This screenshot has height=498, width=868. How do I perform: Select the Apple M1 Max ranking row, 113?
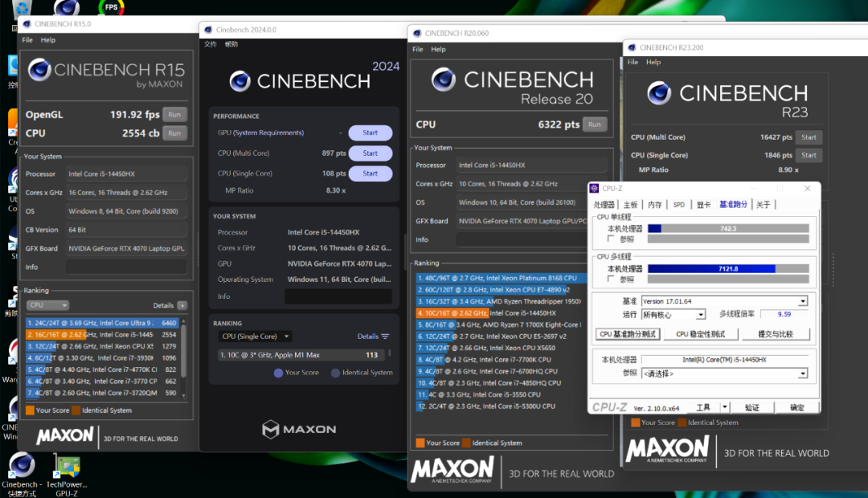(x=301, y=355)
